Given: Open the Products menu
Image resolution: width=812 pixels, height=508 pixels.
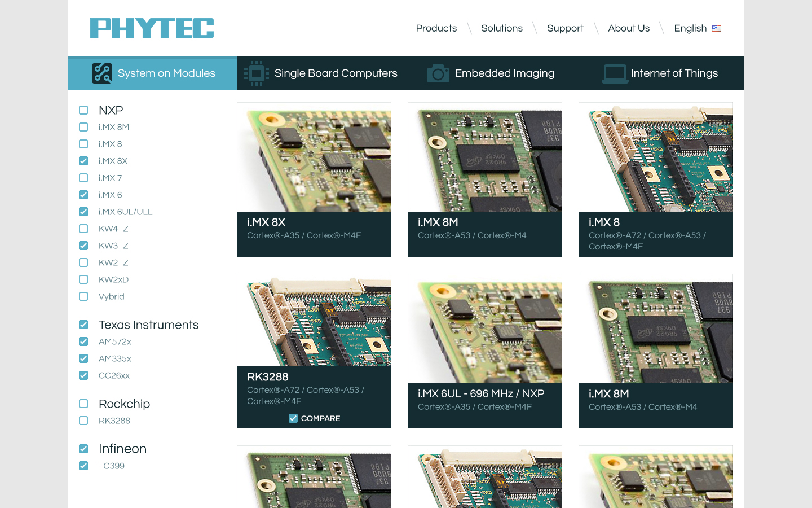Looking at the screenshot, I should coord(436,28).
